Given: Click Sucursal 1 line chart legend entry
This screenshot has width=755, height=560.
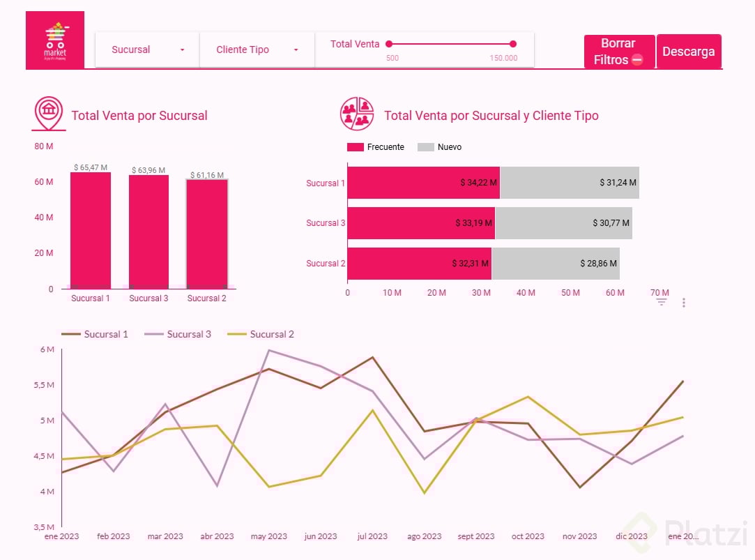Looking at the screenshot, I should tap(95, 334).
